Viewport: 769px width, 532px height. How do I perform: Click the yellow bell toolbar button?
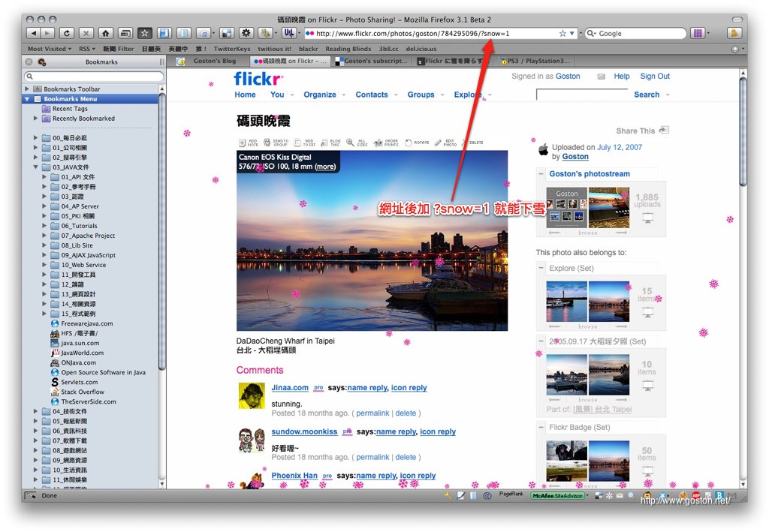click(734, 33)
